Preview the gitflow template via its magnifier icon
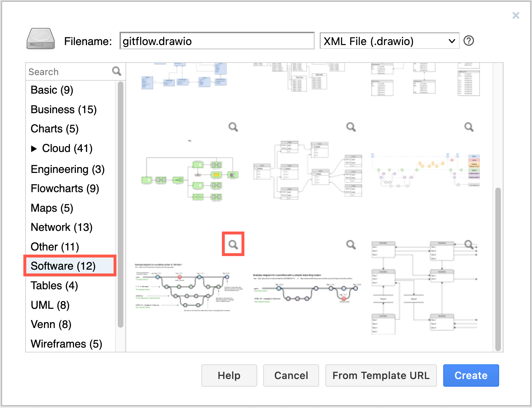532x408 pixels. pos(233,244)
